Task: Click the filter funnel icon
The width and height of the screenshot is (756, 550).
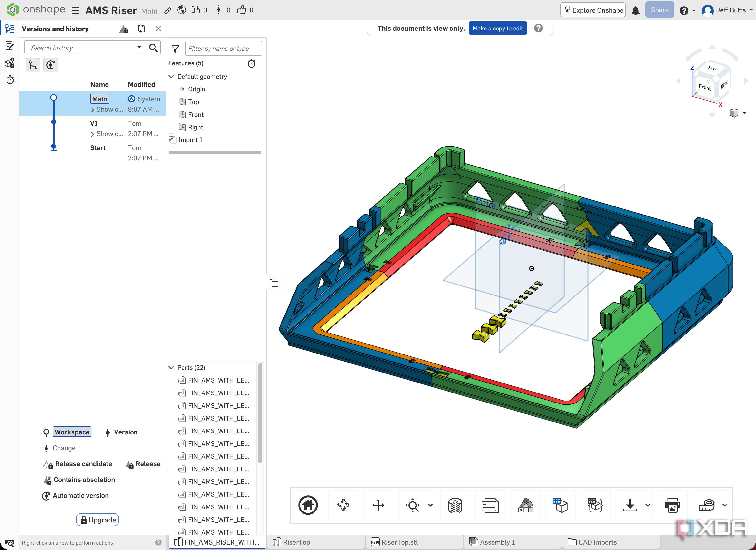Action: pos(175,49)
